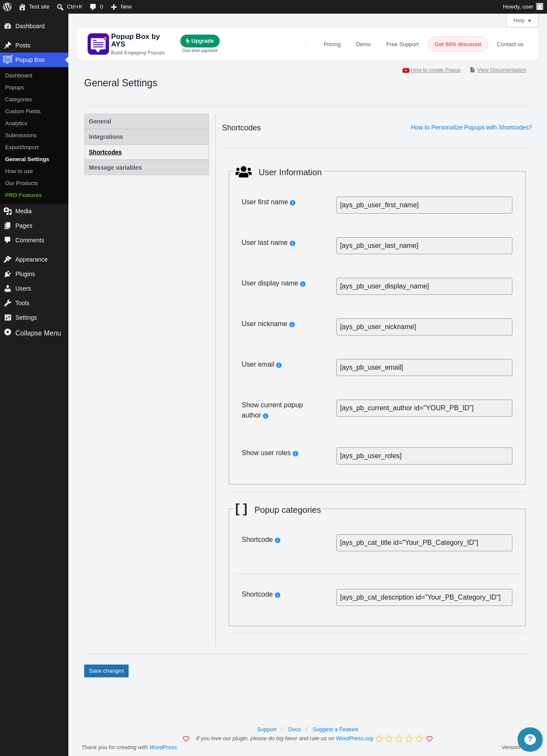Click the Appearance paintbrush icon
The width and height of the screenshot is (547, 756).
8,259
